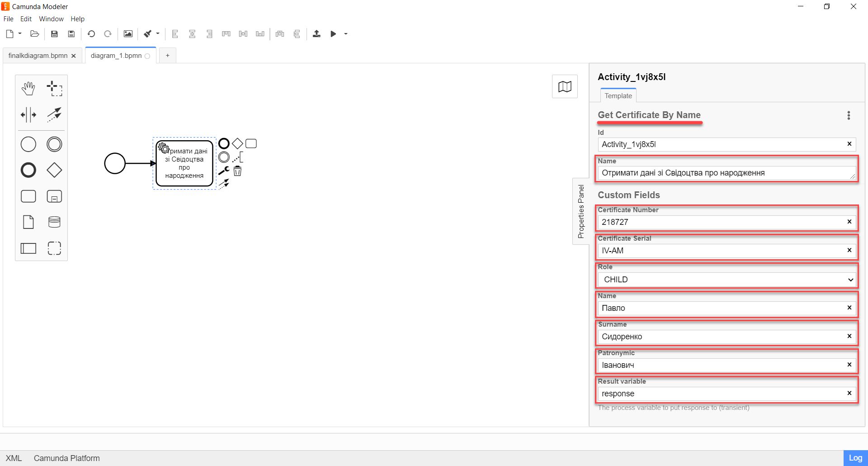868x466 pixels.
Task: Start process instance play icon
Action: pos(333,33)
